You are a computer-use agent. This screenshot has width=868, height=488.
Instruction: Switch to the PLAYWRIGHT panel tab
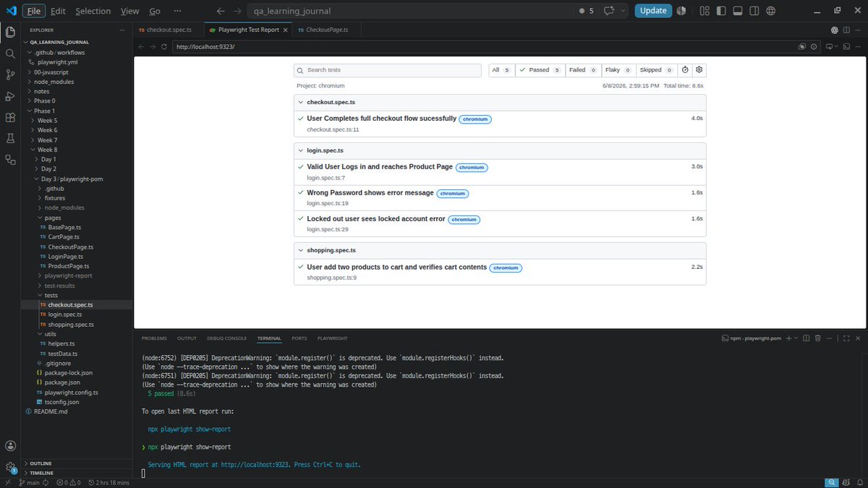[x=332, y=338]
